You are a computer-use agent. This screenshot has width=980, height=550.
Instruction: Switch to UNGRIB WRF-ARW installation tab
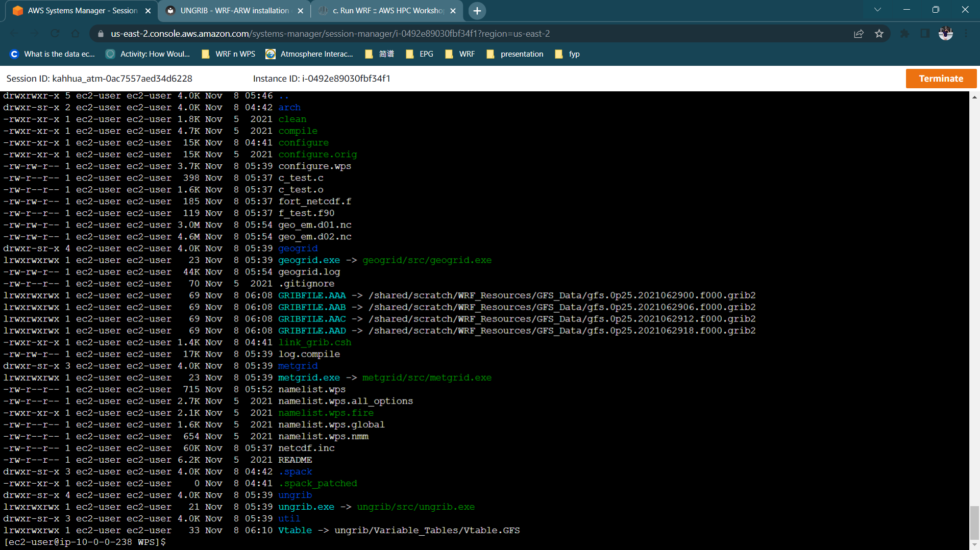(x=235, y=11)
